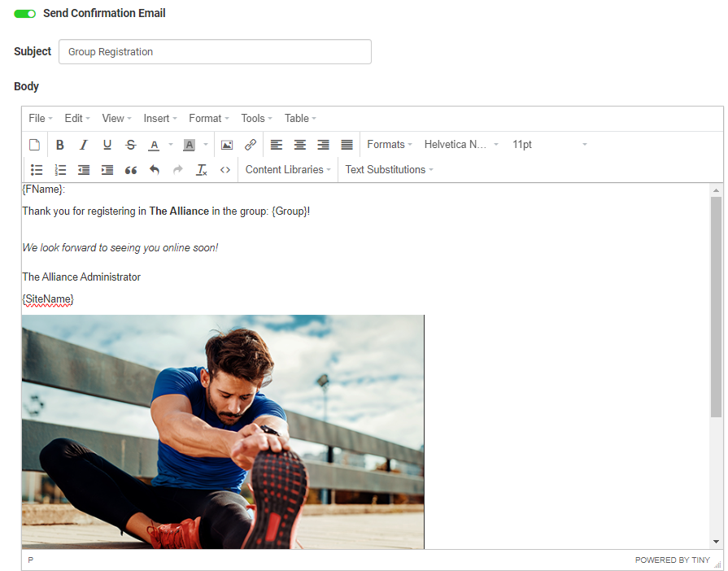728x571 pixels.
Task: Insert a link with the link icon
Action: (x=251, y=145)
